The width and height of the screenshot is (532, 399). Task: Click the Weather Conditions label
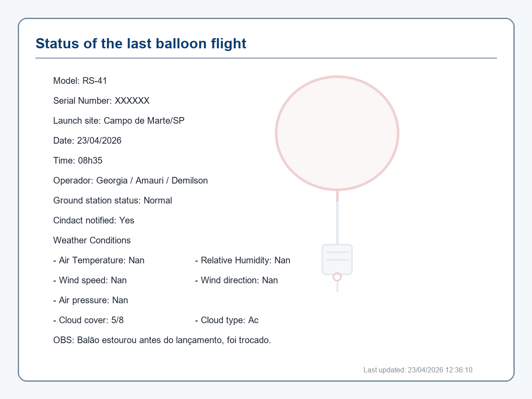tap(92, 240)
